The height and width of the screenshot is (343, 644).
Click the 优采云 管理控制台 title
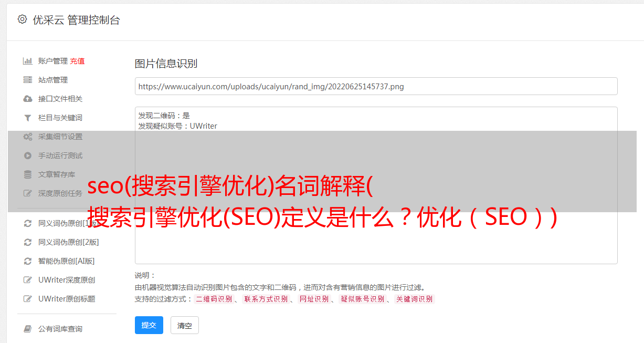pyautogui.click(x=76, y=20)
